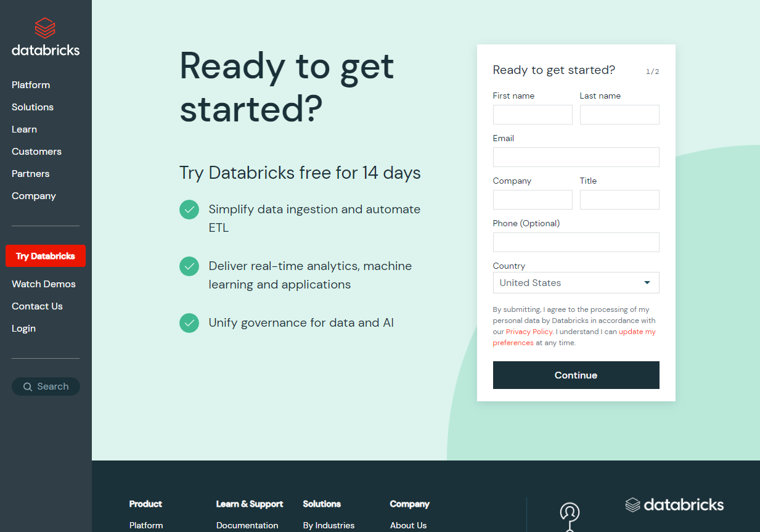Focus the First name field

point(533,115)
